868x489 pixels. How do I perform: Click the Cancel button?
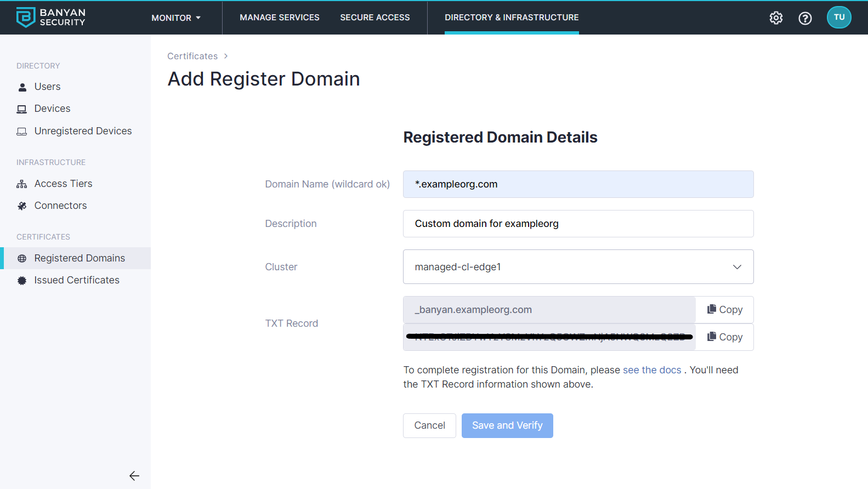429,425
